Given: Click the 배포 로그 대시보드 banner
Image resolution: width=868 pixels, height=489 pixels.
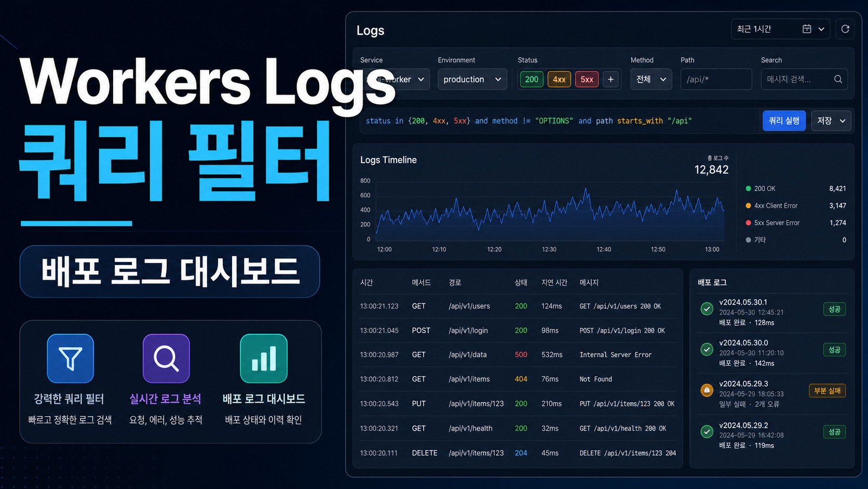Looking at the screenshot, I should tap(170, 271).
